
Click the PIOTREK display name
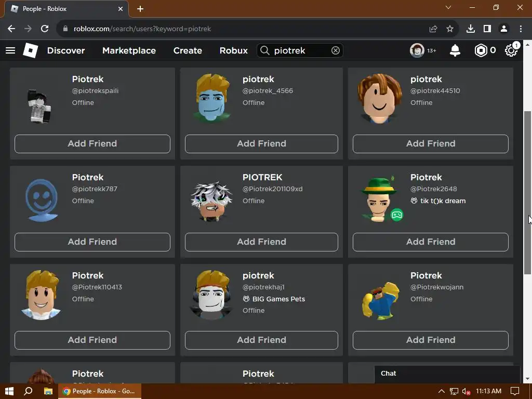click(262, 178)
